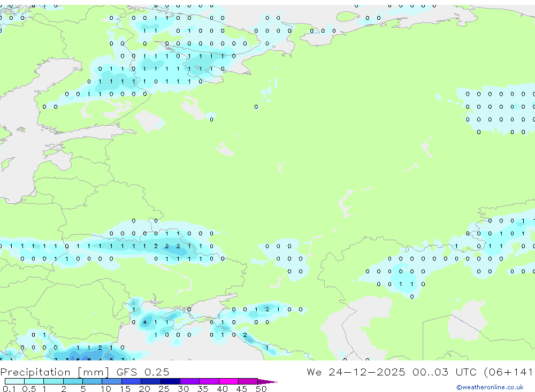Select the legend arrow above 50 mm
This screenshot has height=392, width=535.
[x=267, y=382]
